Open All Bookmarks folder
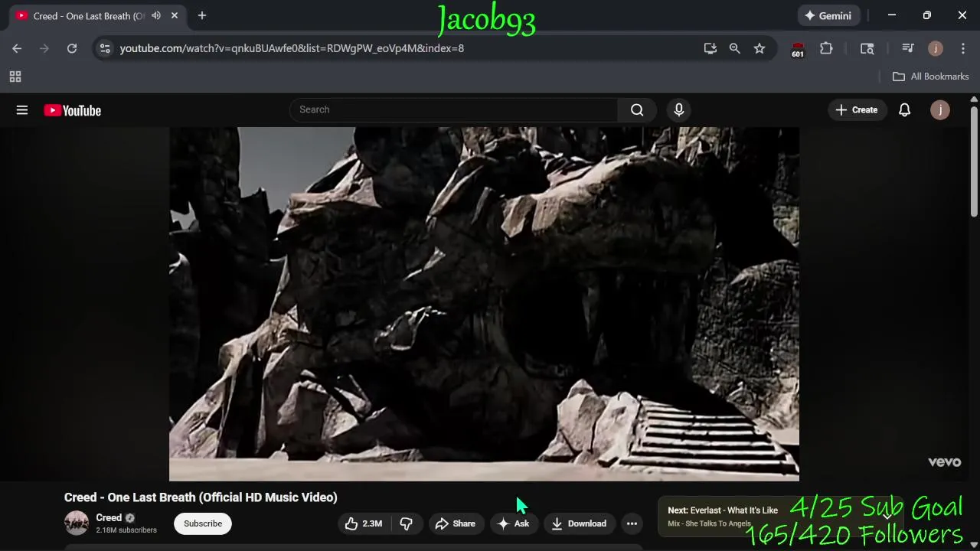The image size is (980, 551). point(931,77)
